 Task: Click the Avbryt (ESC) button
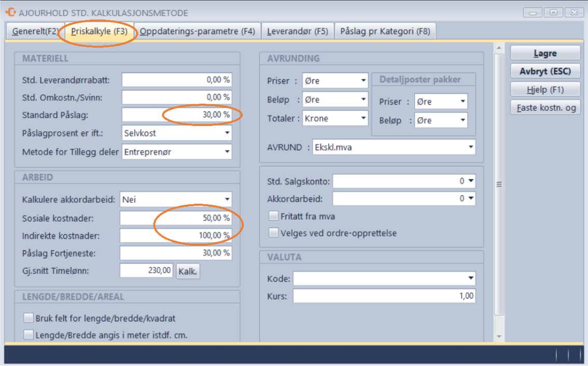point(545,71)
